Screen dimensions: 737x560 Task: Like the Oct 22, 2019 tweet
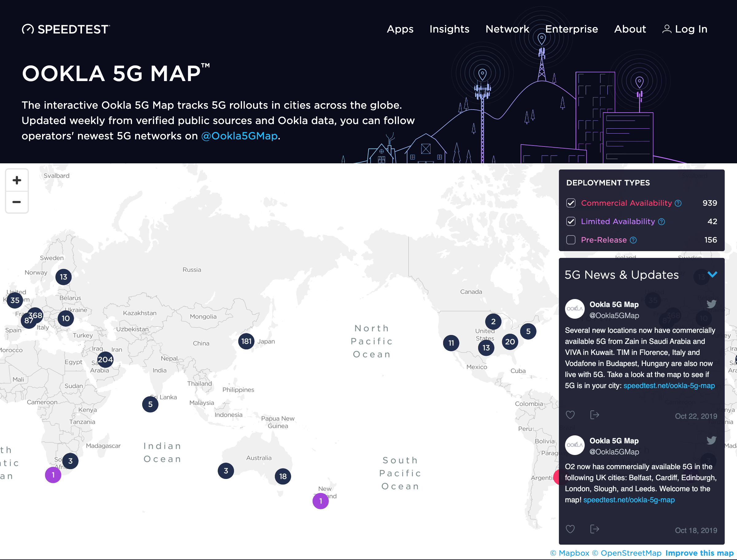[570, 415]
